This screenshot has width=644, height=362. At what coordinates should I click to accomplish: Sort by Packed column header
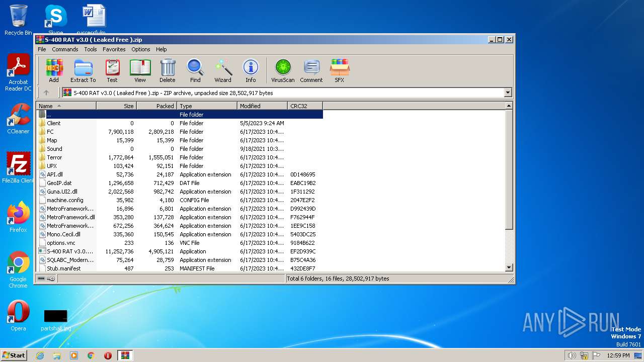[156, 106]
